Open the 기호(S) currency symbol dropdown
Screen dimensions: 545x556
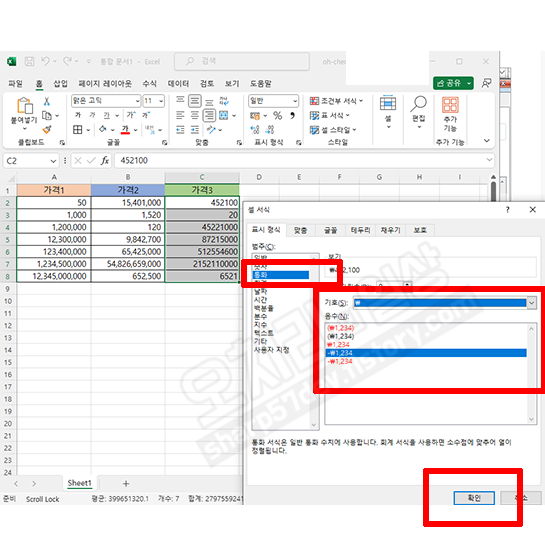click(x=532, y=303)
